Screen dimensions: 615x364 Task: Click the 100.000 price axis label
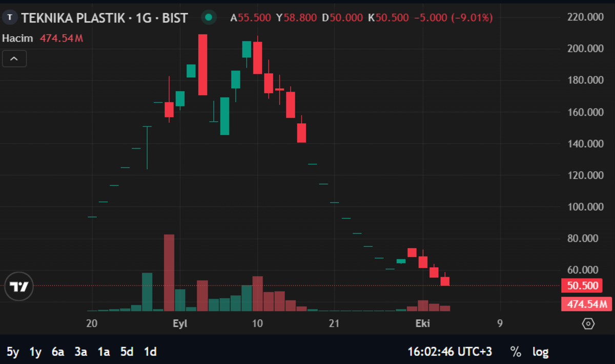[x=585, y=207]
